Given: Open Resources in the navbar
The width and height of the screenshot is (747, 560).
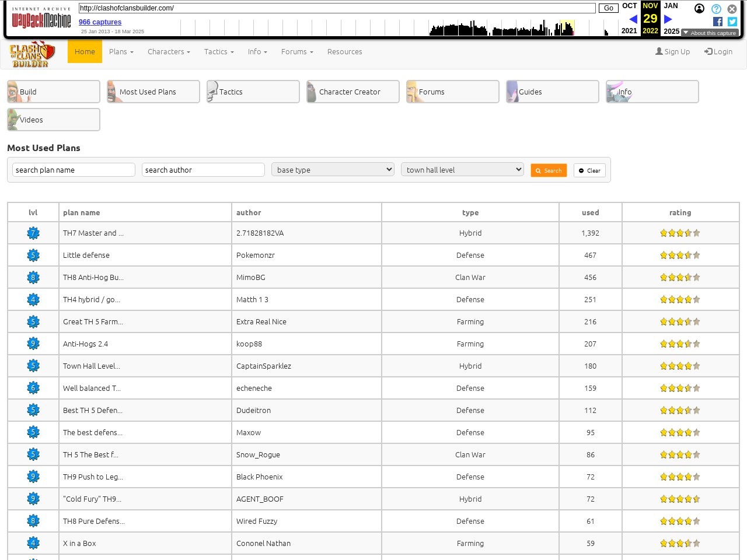Looking at the screenshot, I should coord(344,52).
